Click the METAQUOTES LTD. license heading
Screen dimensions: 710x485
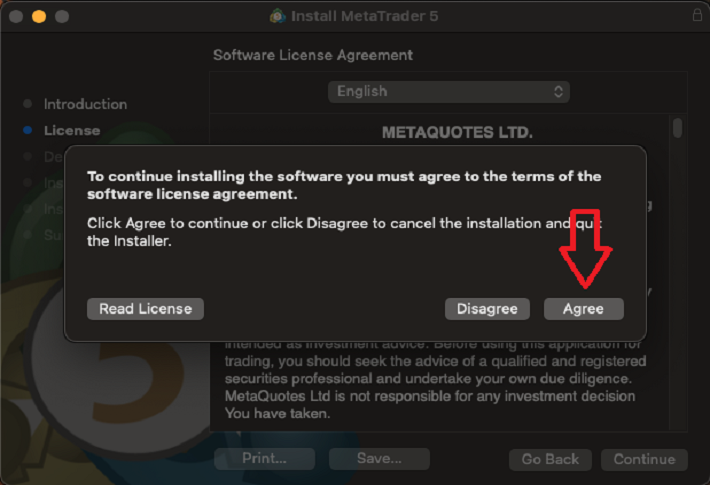(x=457, y=131)
